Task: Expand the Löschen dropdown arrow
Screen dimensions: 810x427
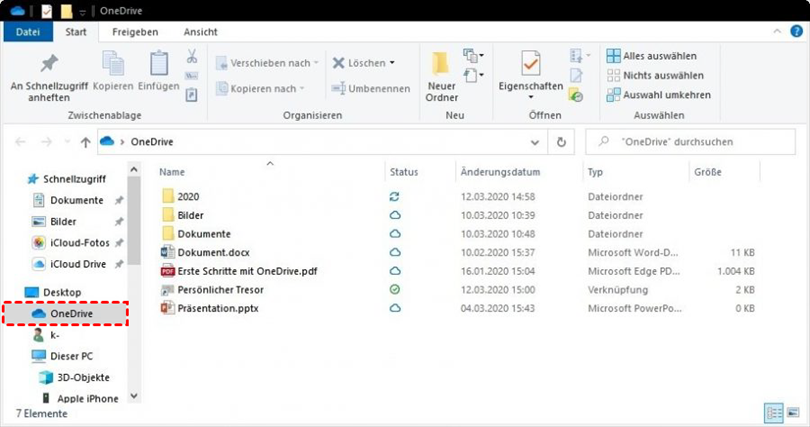Action: 391,63
